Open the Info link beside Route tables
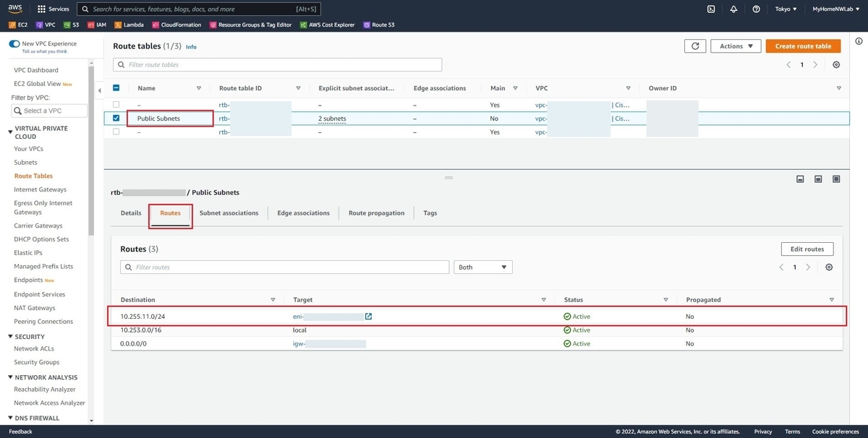Screen dimensions: 868x438 [191, 47]
